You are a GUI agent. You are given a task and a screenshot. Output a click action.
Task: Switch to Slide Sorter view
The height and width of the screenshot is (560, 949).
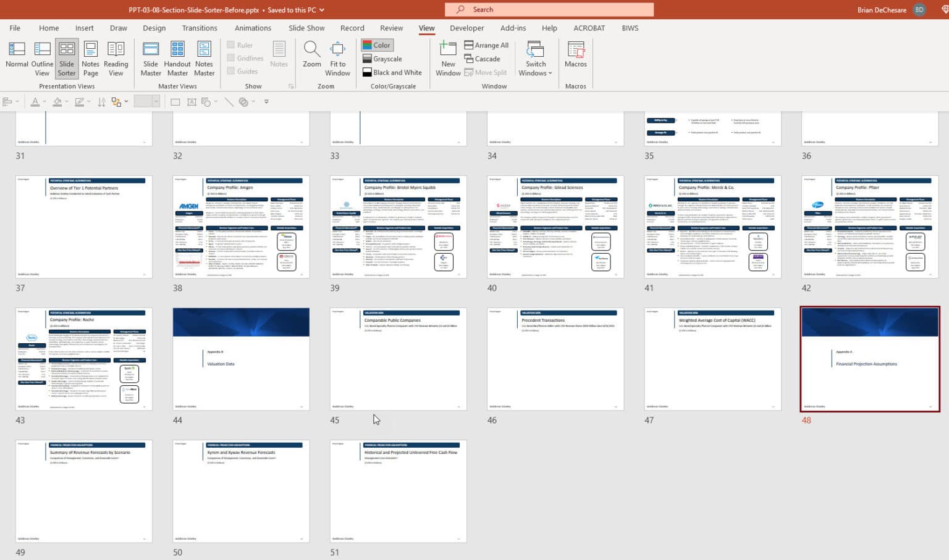(x=66, y=56)
